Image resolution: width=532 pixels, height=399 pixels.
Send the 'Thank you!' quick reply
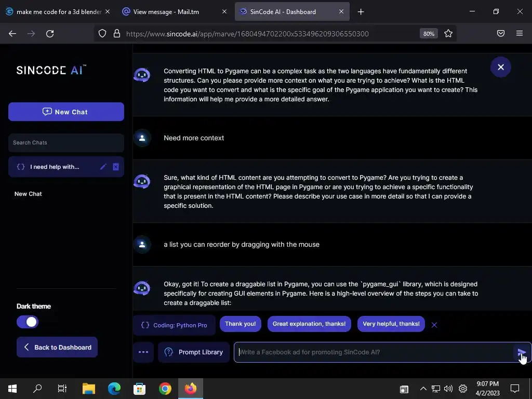pos(240,324)
